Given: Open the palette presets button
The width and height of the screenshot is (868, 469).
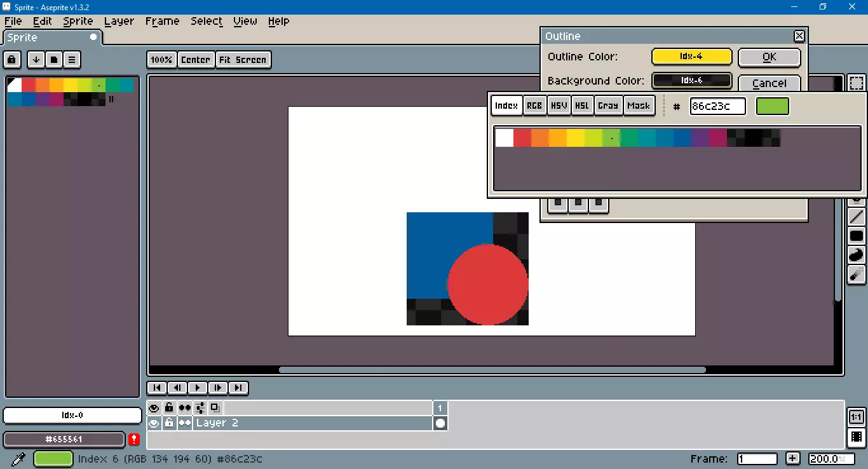Looking at the screenshot, I should (54, 60).
